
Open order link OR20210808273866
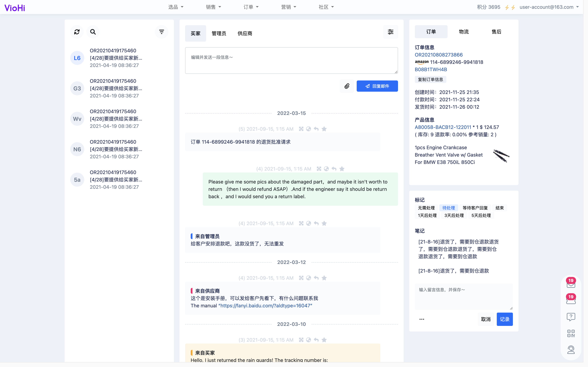(439, 55)
